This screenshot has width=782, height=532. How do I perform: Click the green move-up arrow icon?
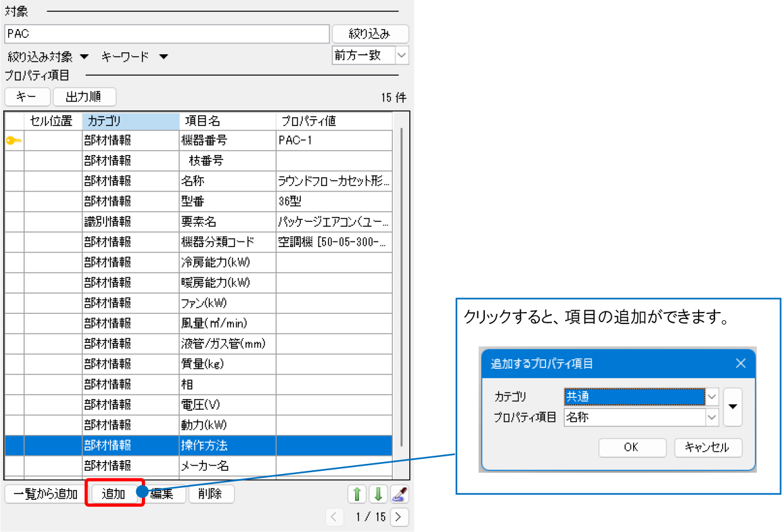357,494
